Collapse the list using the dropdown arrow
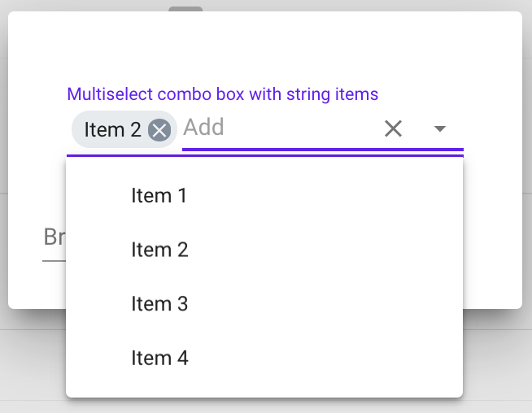Viewport: 532px width, 413px height. (440, 128)
